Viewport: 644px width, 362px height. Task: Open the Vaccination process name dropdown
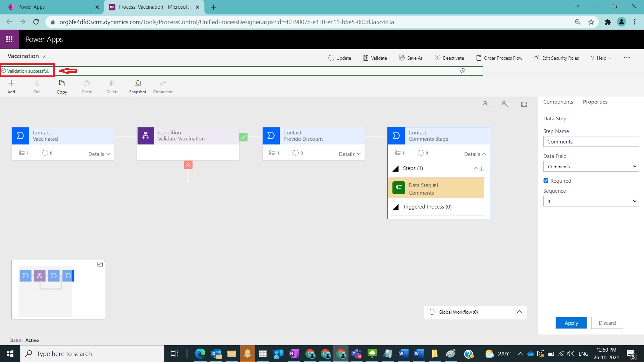(x=43, y=56)
